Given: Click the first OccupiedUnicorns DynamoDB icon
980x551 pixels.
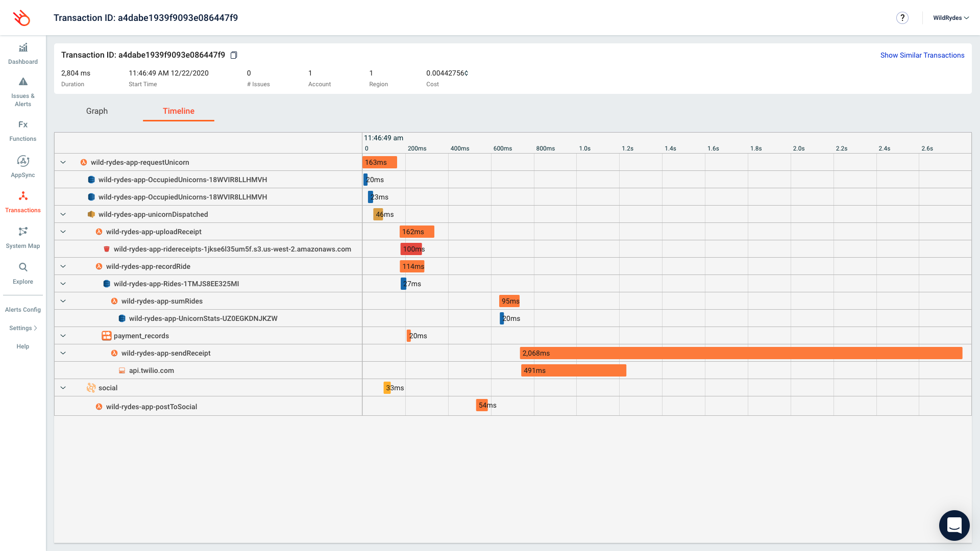Looking at the screenshot, I should coord(91,180).
